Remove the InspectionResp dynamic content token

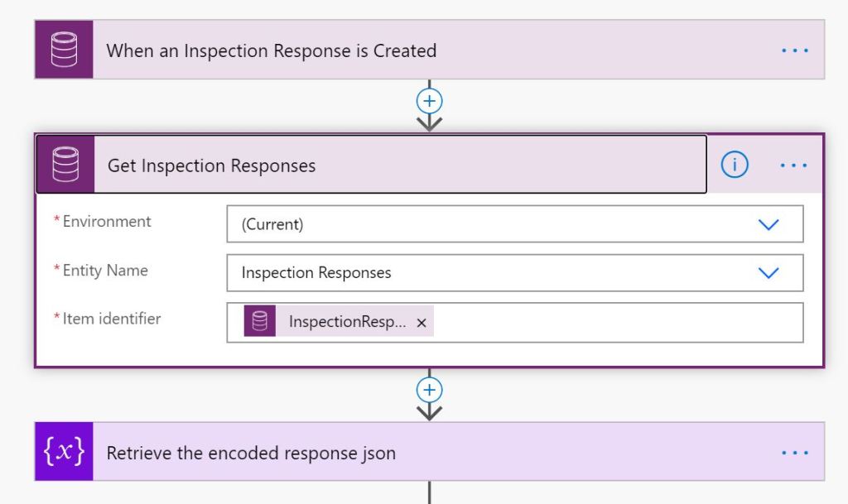tap(422, 323)
